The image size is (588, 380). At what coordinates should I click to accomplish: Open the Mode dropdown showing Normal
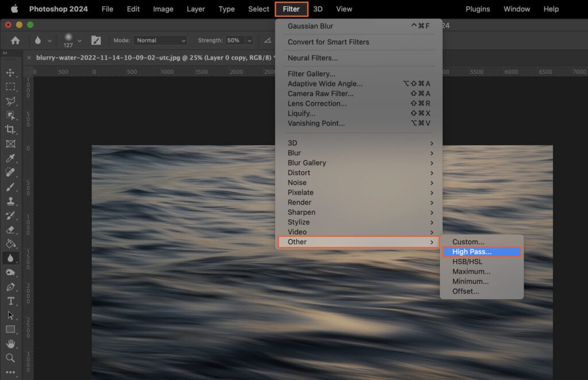click(x=160, y=40)
